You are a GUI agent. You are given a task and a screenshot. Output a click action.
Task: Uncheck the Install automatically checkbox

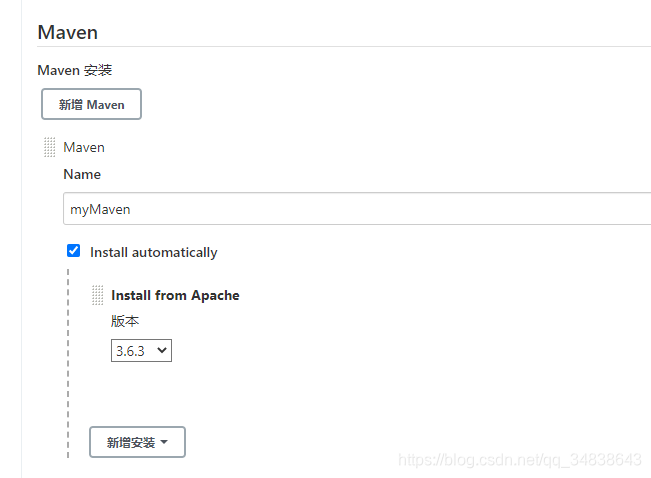[x=73, y=251]
